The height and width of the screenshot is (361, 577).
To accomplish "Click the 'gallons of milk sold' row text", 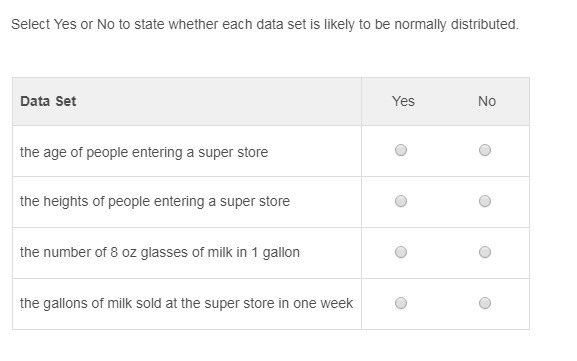I will 186,304.
